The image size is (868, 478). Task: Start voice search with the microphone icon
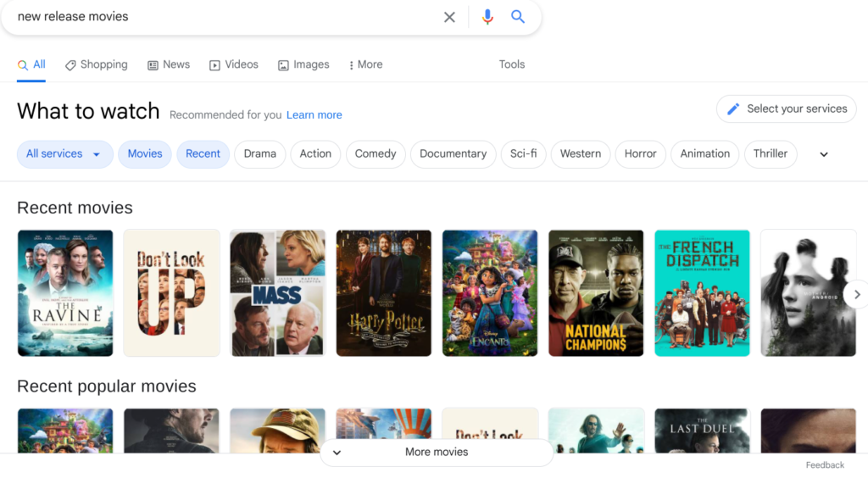point(487,17)
